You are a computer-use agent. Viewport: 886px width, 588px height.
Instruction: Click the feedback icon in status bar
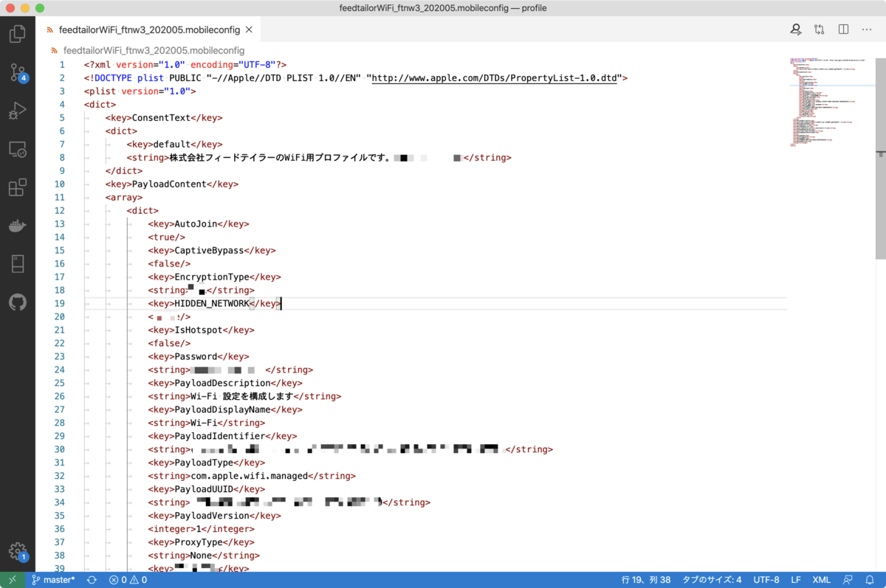[848, 580]
